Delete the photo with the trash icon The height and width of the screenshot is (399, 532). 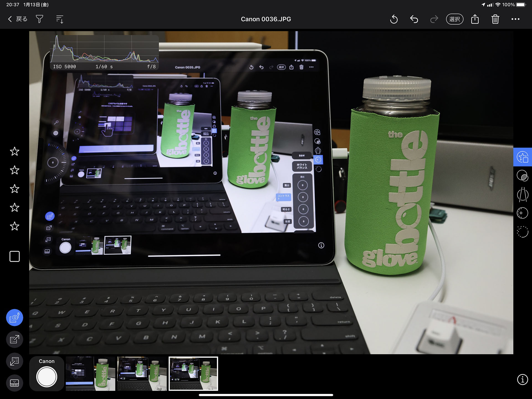coord(495,19)
